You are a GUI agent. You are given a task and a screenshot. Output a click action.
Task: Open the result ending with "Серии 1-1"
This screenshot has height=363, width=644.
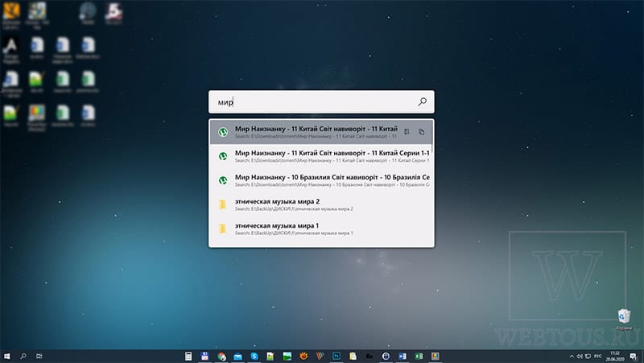(x=321, y=156)
